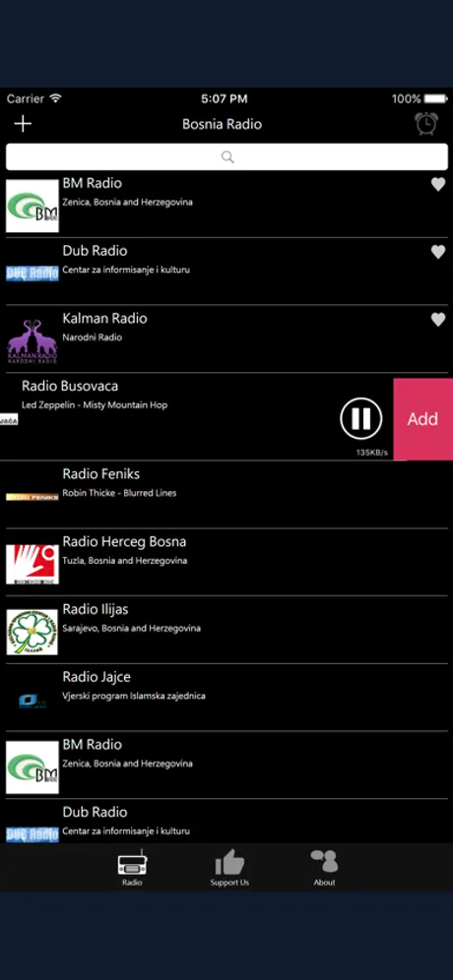The width and height of the screenshot is (453, 980).
Task: Select top Dub Radio logo
Action: click(x=32, y=274)
